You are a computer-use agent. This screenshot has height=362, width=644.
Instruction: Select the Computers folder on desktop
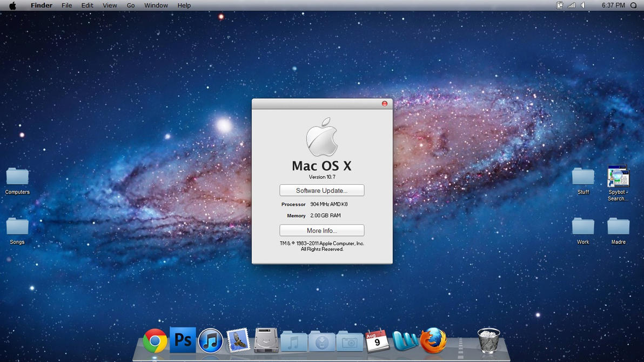(x=17, y=177)
